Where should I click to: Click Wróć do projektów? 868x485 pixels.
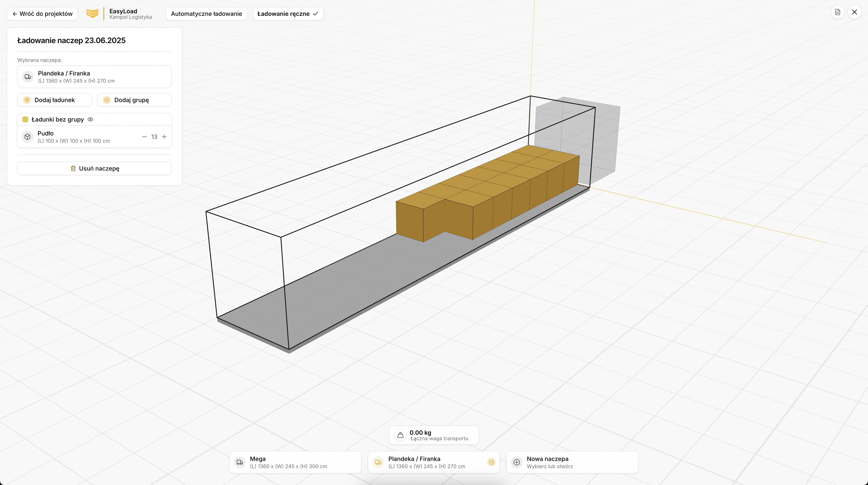click(42, 14)
